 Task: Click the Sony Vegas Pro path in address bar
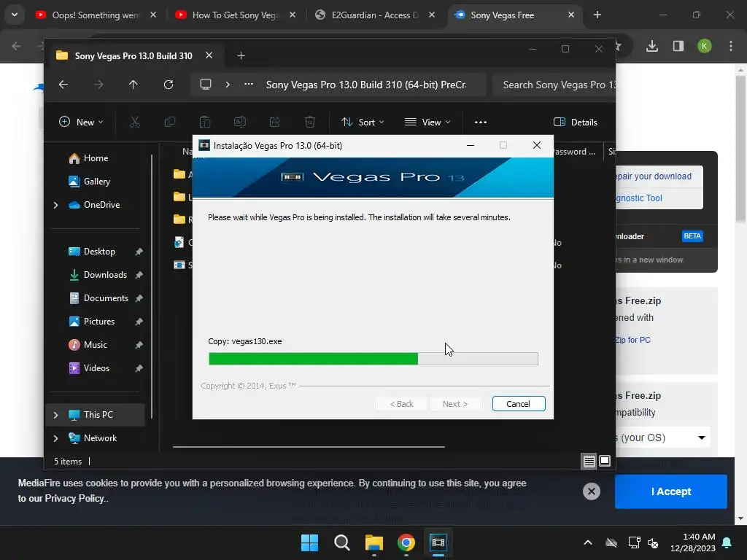(x=366, y=85)
